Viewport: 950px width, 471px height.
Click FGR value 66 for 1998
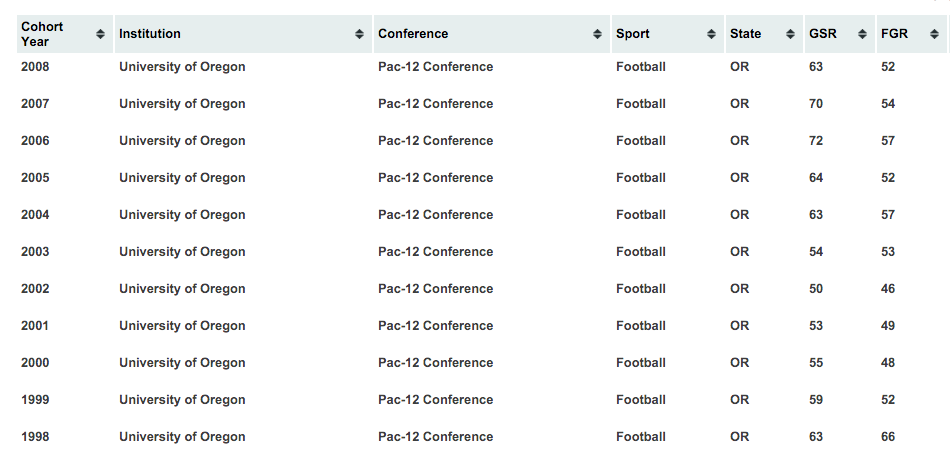click(x=888, y=436)
